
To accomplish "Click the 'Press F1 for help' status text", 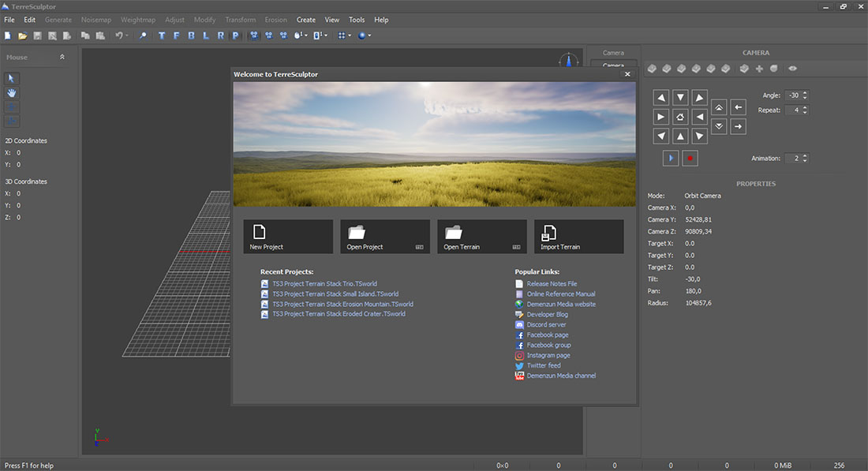I will [x=29, y=465].
